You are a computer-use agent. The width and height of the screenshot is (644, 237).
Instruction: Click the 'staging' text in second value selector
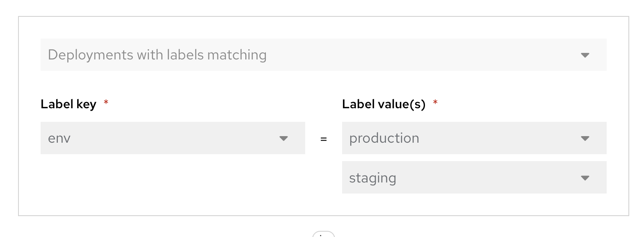[372, 178]
